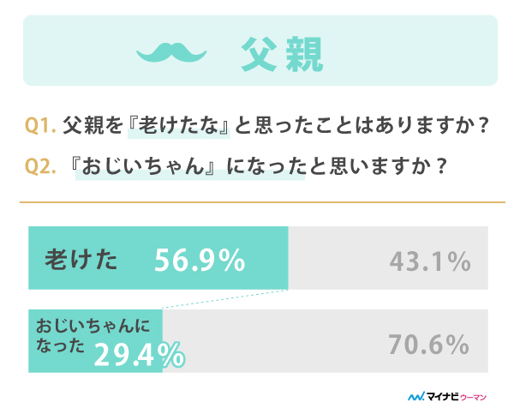Image resolution: width=514 pixels, height=420 pixels.
Task: Click the dotted connector line between bars
Action: tap(225, 299)
